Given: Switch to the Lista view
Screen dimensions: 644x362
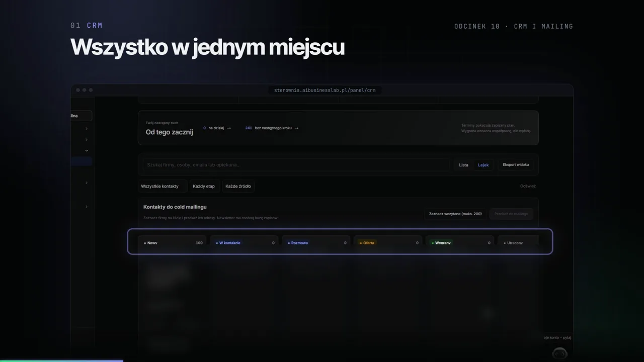Looking at the screenshot, I should pyautogui.click(x=463, y=165).
